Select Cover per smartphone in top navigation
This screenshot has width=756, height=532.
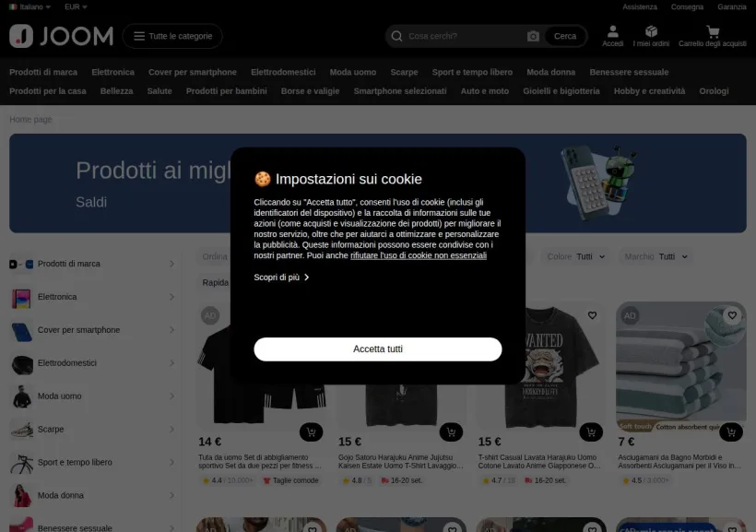click(x=193, y=72)
